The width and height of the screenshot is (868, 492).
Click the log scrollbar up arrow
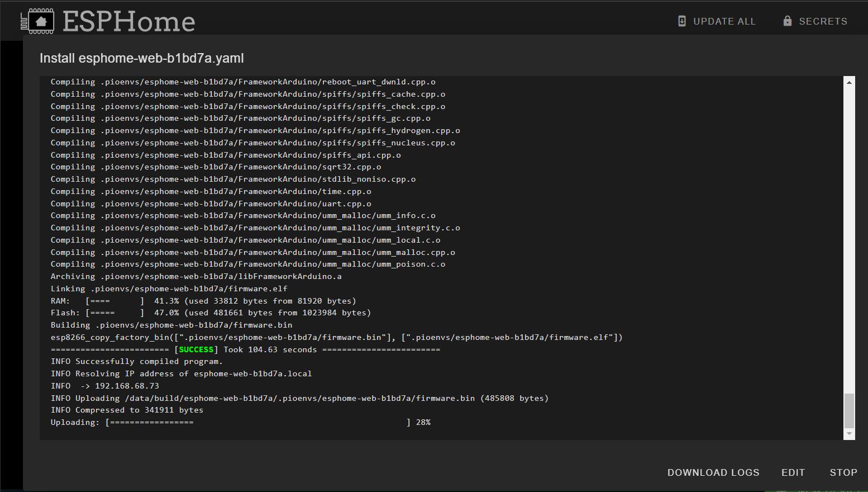pos(849,82)
